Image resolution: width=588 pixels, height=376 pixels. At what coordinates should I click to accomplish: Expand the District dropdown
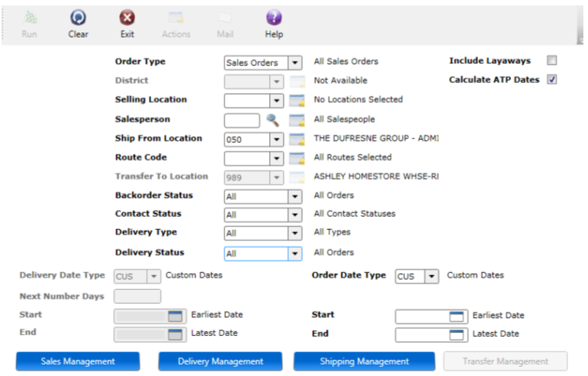pyautogui.click(x=277, y=82)
